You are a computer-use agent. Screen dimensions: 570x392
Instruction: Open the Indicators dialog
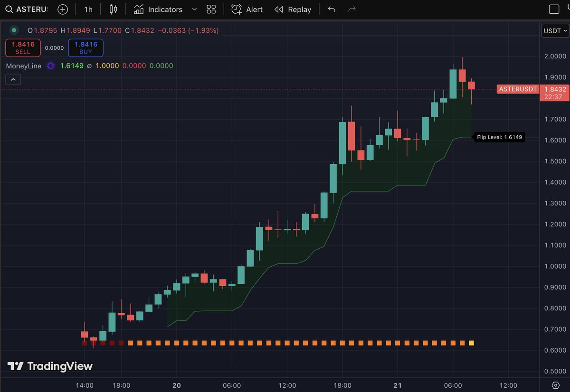pos(158,9)
